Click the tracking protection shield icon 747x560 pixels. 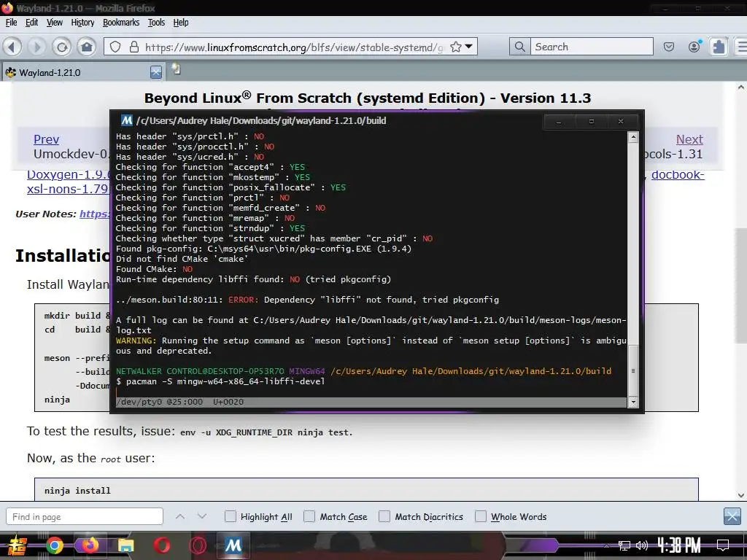point(115,47)
